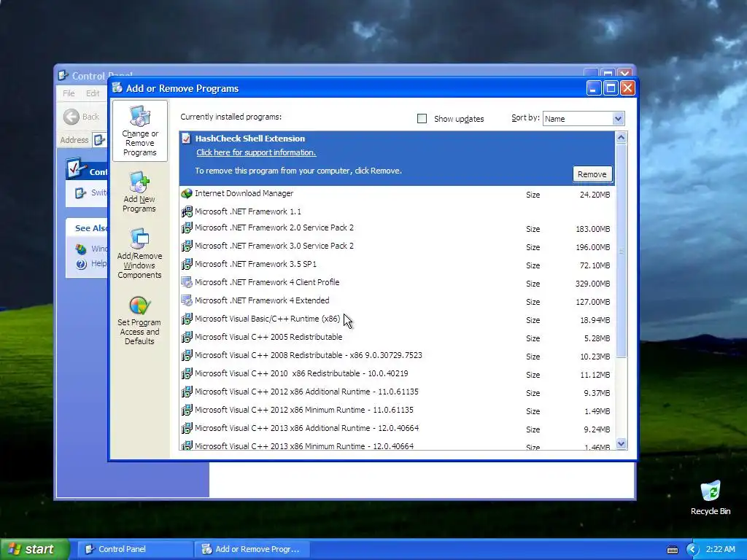
Task: Click the Internet Download Manager icon
Action: point(186,193)
